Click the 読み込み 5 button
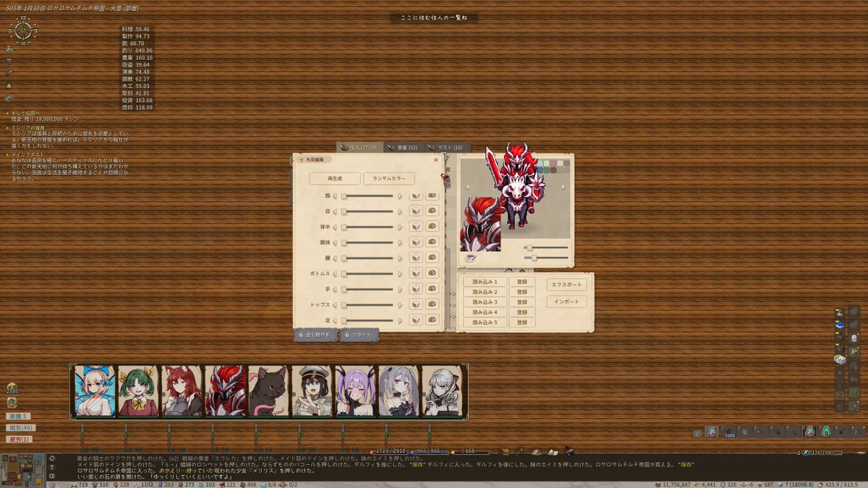 point(485,322)
